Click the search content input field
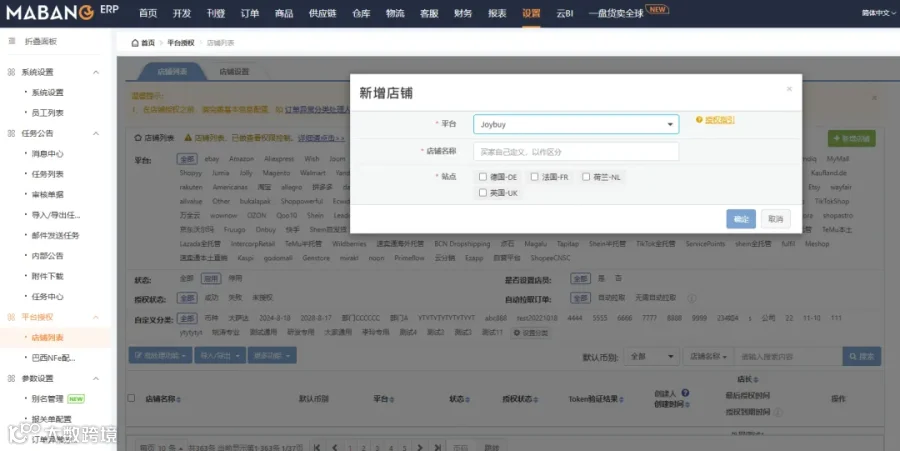Viewport: 900px width, 451px height. pyautogui.click(x=788, y=356)
